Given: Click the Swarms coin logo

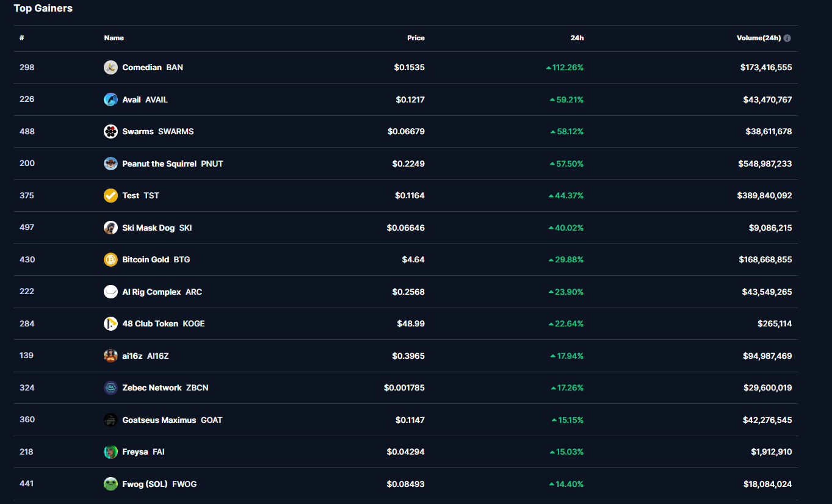Looking at the screenshot, I should (x=110, y=132).
